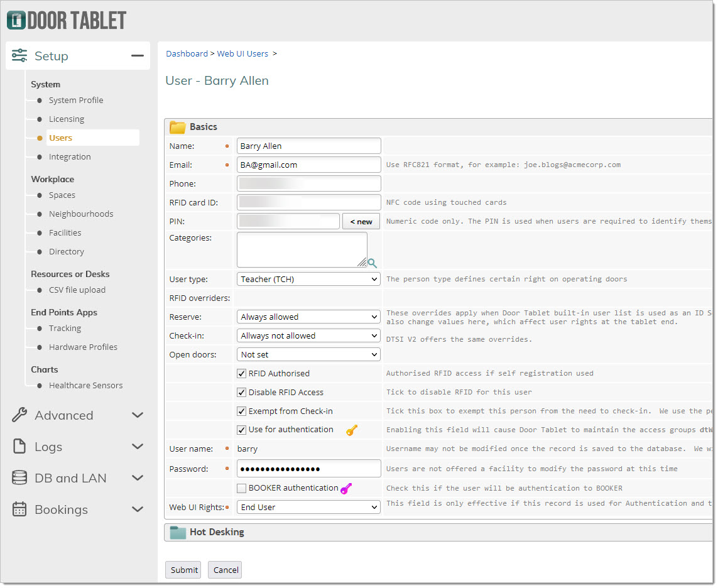The image size is (718, 588).
Task: Click the Basics folder icon
Action: pos(178,127)
